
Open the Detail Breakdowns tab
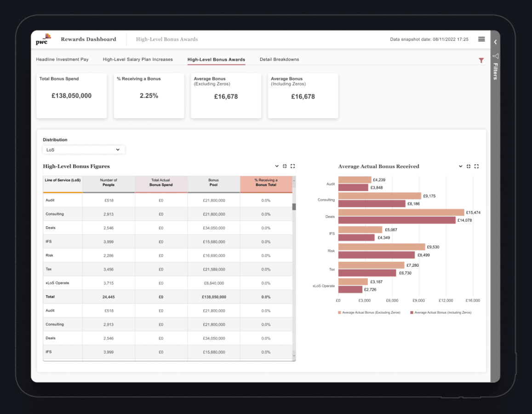pos(279,59)
